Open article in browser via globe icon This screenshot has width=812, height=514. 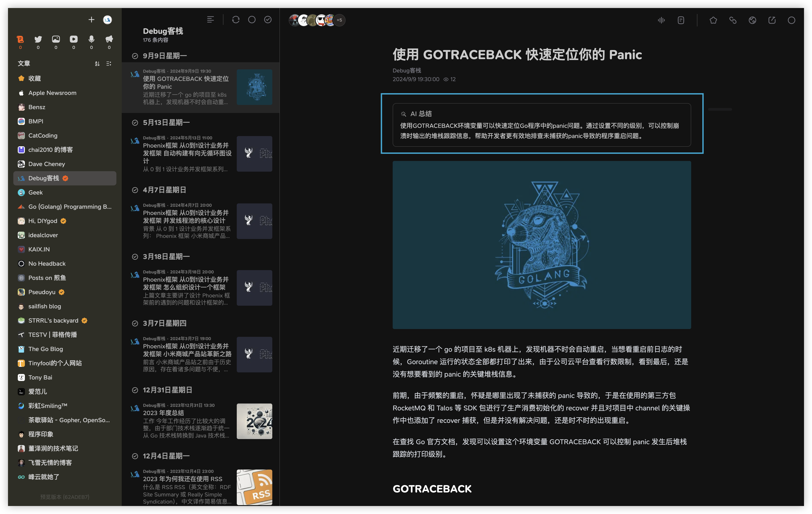pos(752,20)
